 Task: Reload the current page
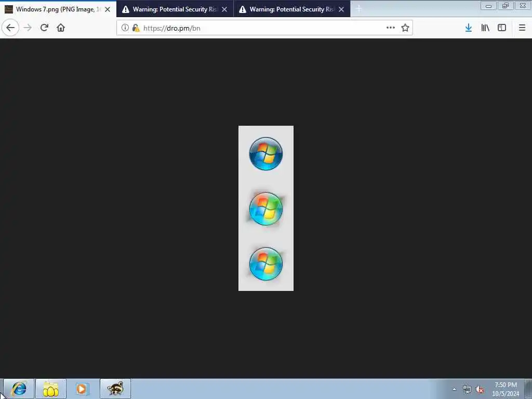[x=44, y=28]
